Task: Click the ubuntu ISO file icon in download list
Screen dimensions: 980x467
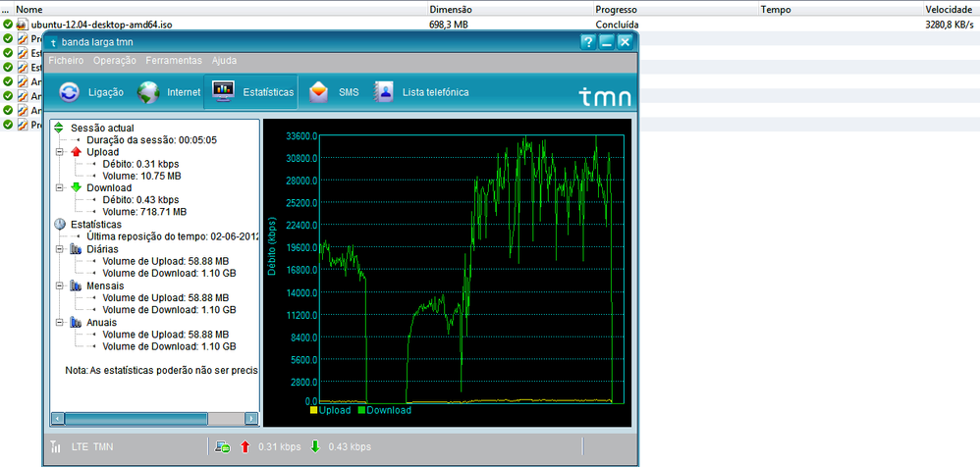Action: [x=22, y=25]
